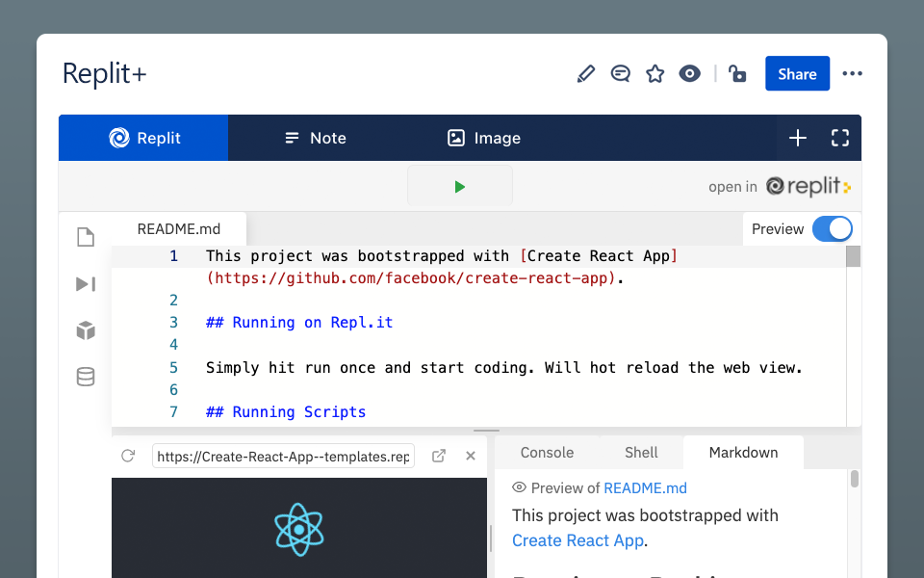Switch to the Note tab
Image resolution: width=924 pixels, height=578 pixels.
(316, 138)
